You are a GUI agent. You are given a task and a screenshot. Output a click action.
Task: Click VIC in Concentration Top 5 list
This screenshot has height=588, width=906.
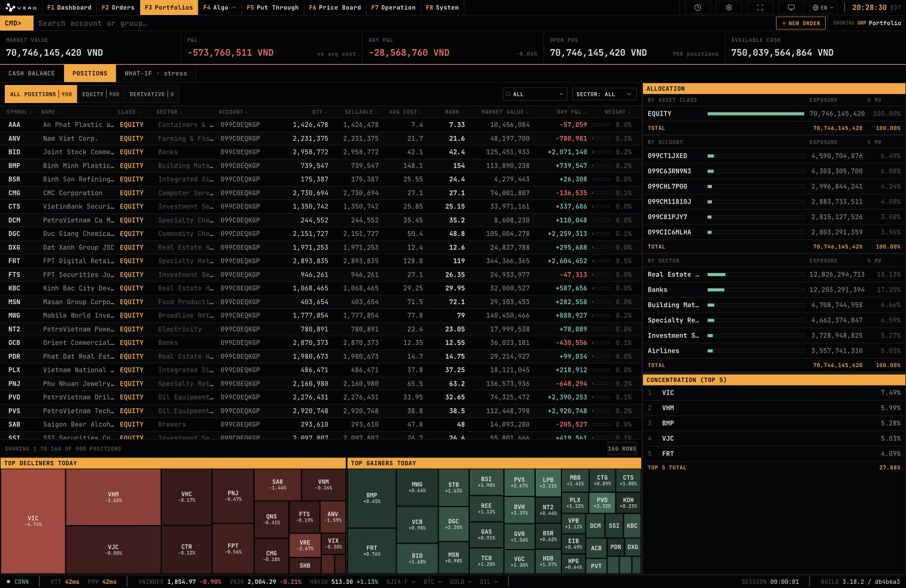(774, 393)
